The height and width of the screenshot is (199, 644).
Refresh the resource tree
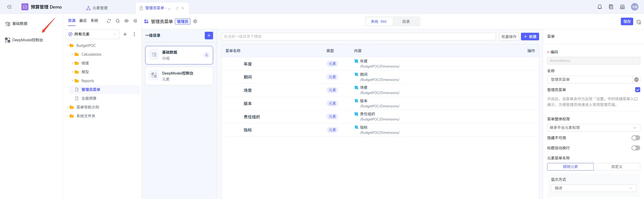click(x=109, y=21)
